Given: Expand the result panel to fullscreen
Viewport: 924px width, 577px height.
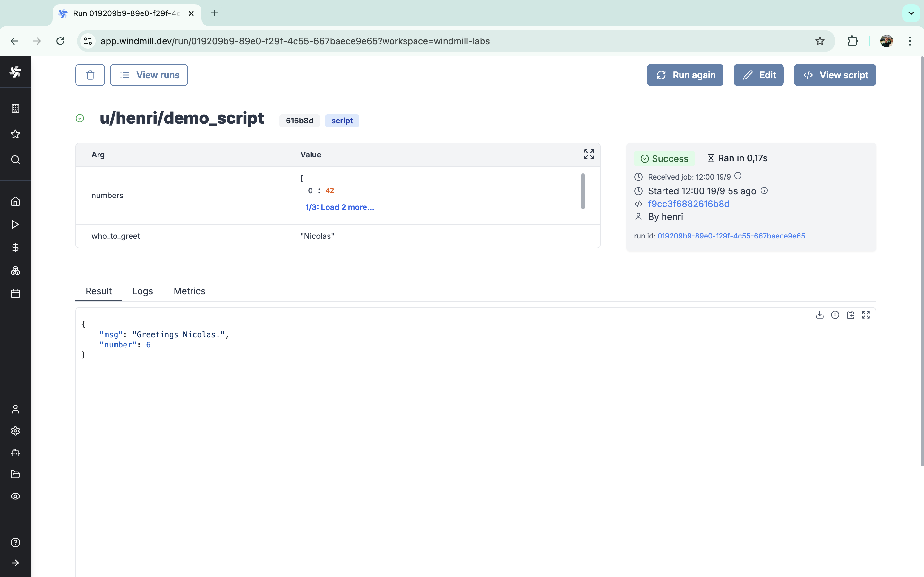Looking at the screenshot, I should coord(866,315).
